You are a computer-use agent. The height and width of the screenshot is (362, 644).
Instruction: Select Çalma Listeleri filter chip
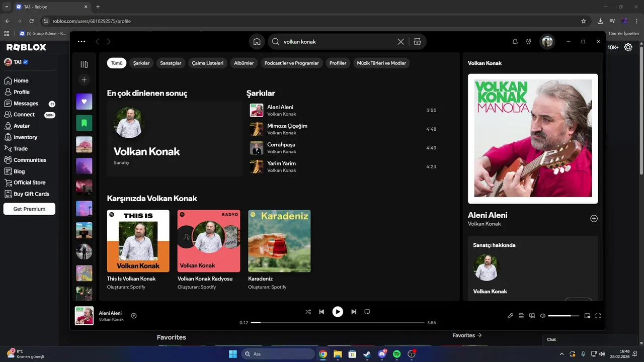pos(207,63)
